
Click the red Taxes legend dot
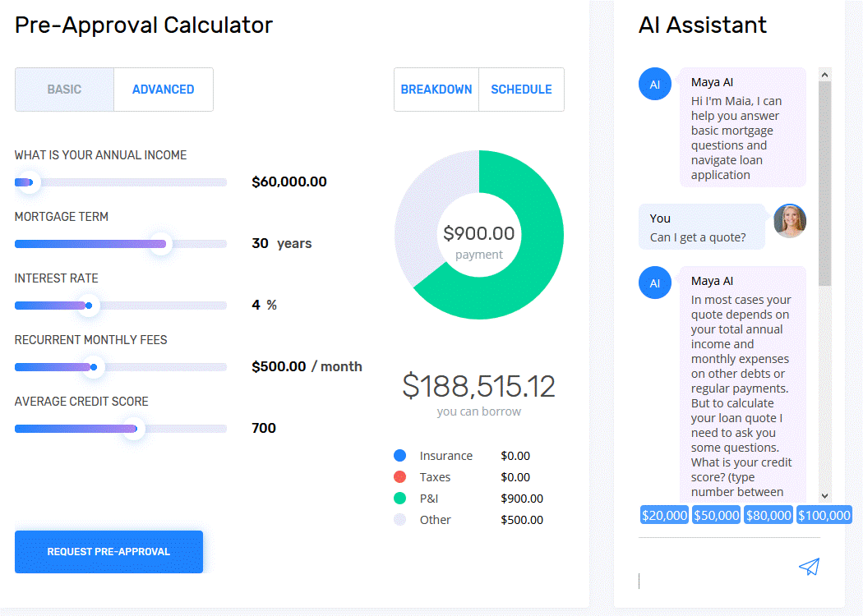point(400,477)
